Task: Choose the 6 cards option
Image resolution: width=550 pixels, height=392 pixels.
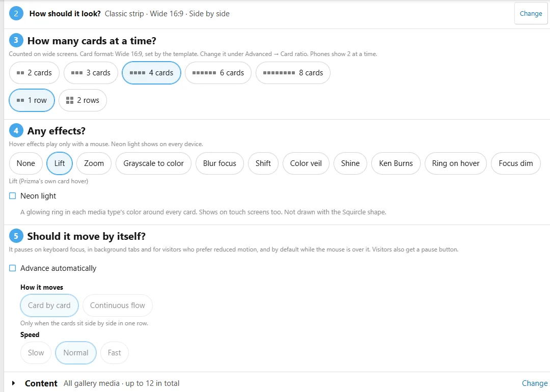Action: 218,73
